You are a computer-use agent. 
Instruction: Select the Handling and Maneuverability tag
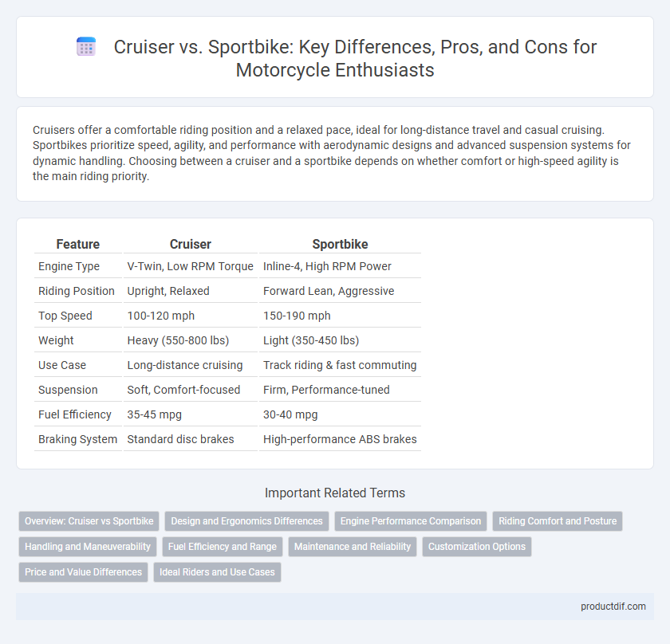pos(88,547)
